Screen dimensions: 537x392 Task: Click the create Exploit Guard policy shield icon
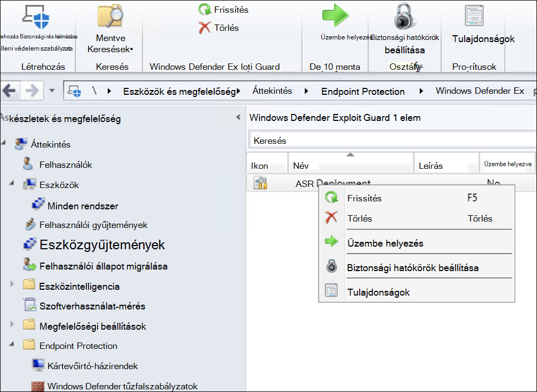[36, 17]
